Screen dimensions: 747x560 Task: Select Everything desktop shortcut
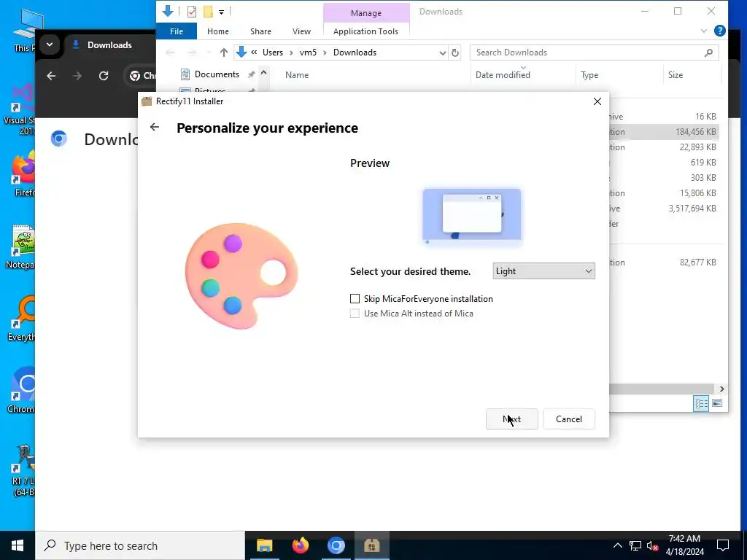tap(20, 319)
